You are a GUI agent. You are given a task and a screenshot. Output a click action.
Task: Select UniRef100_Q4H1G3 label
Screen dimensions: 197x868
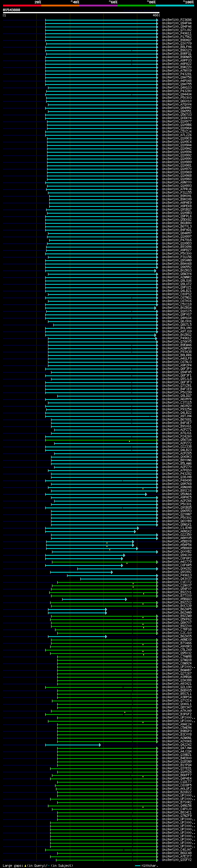pyautogui.click(x=177, y=88)
